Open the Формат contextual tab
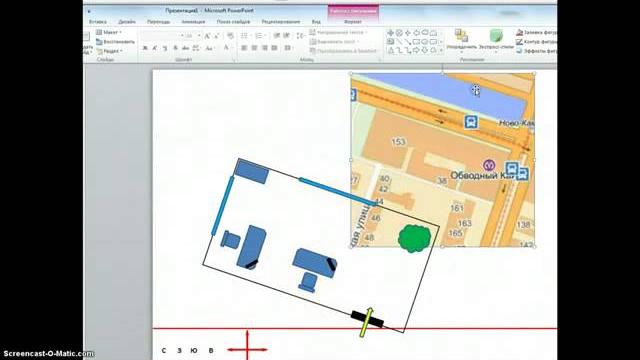 pos(353,22)
